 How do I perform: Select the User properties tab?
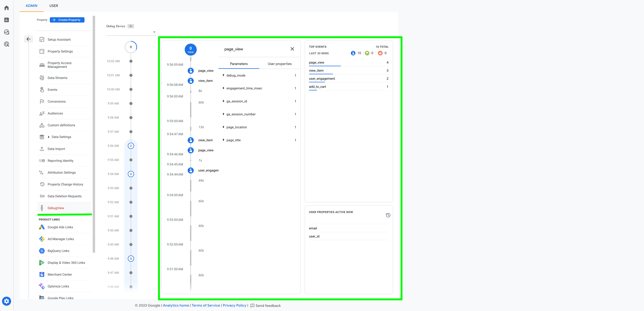pos(280,64)
